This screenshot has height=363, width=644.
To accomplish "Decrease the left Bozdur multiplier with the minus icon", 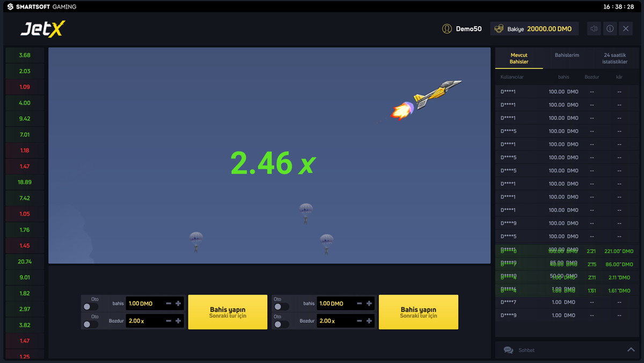I will (x=168, y=321).
